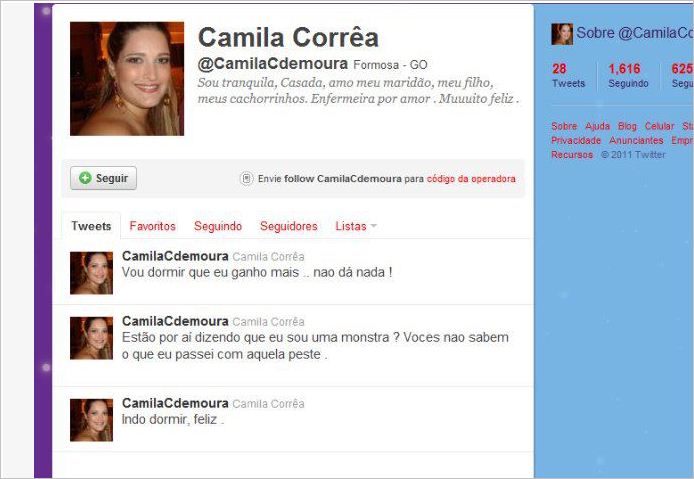Open the Anunciantes footer link
This screenshot has height=479, width=694.
(x=636, y=140)
